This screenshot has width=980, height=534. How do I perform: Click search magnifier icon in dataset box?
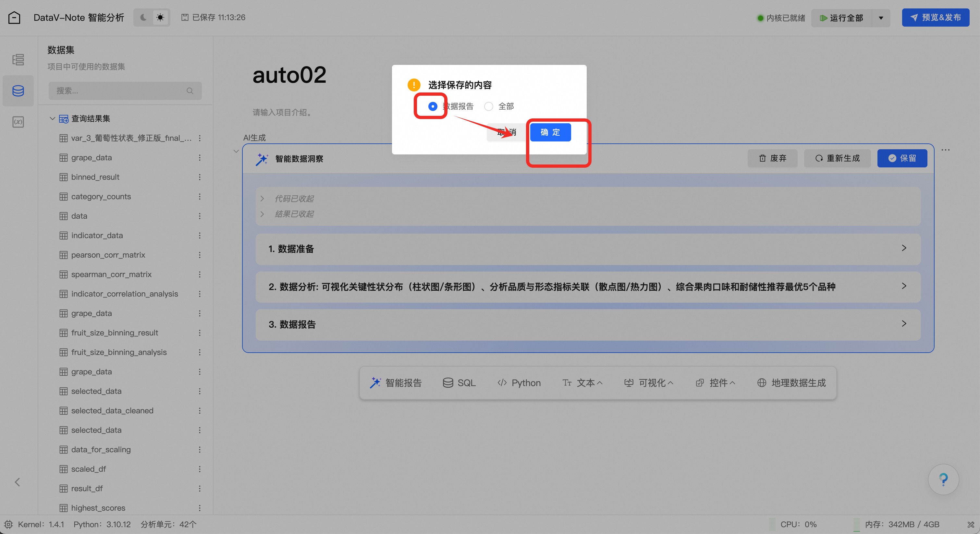click(190, 91)
